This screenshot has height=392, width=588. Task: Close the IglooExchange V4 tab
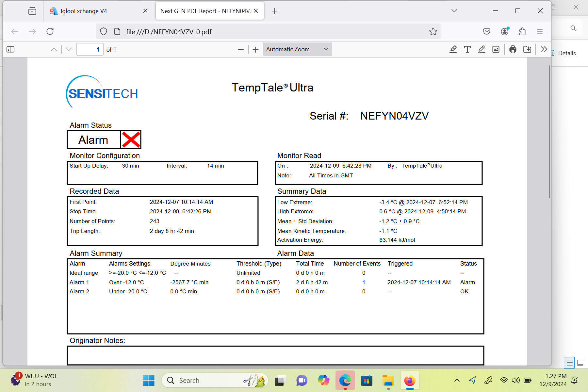(145, 11)
